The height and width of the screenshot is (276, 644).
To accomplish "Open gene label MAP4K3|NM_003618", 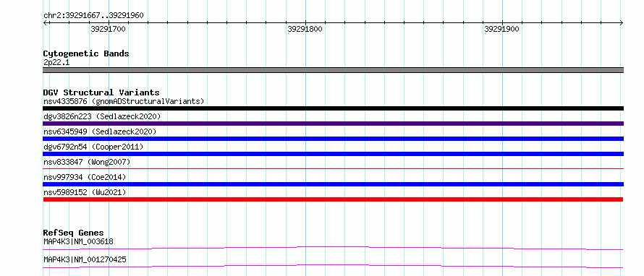I will (78, 241).
